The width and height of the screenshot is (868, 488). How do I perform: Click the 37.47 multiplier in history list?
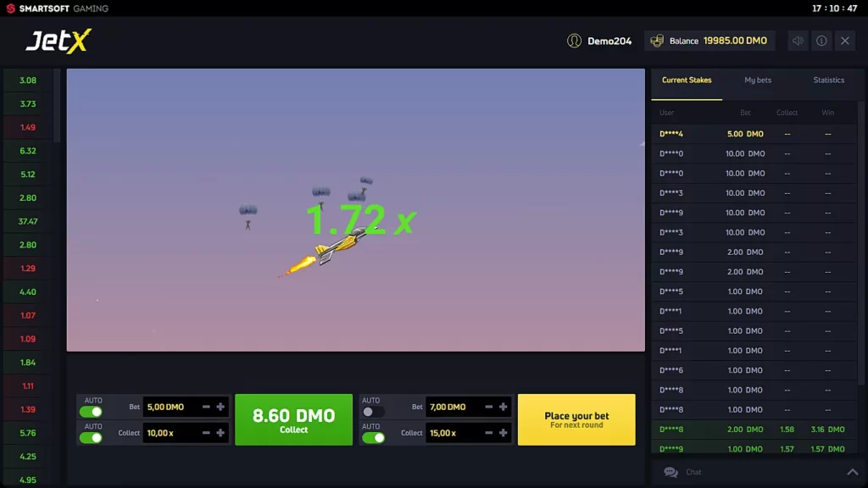click(x=28, y=221)
